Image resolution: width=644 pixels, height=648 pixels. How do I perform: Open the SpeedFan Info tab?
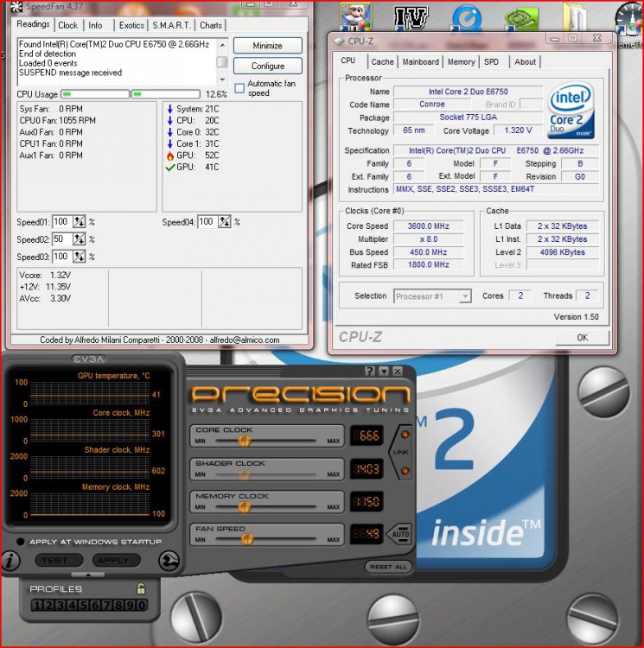tap(95, 26)
